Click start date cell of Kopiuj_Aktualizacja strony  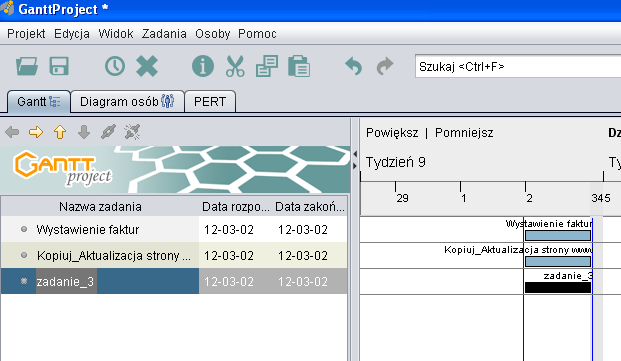[236, 255]
